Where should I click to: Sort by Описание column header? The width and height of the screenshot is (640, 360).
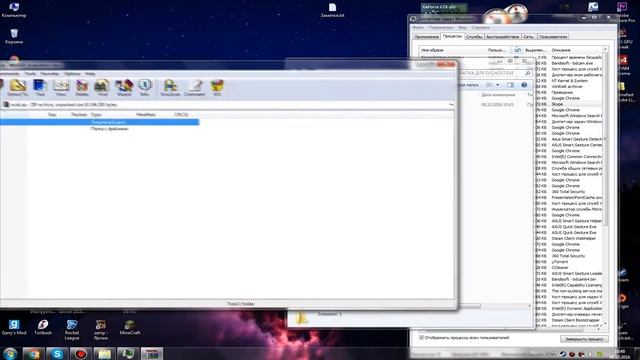(x=576, y=50)
